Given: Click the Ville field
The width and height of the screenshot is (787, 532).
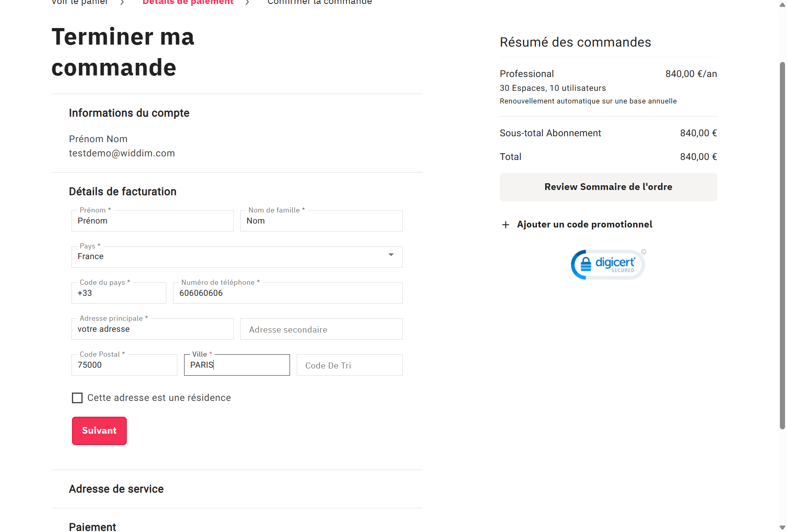Looking at the screenshot, I should point(237,365).
